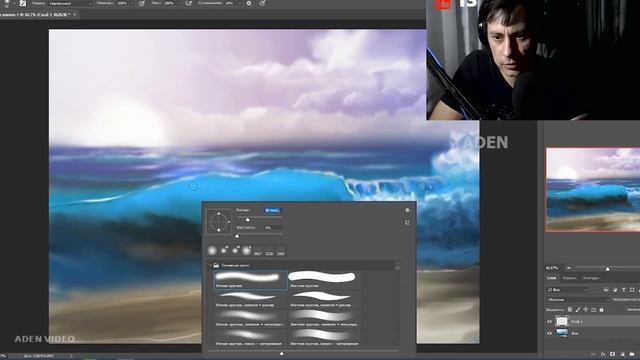Adjust the brush size slider handle

click(x=247, y=220)
